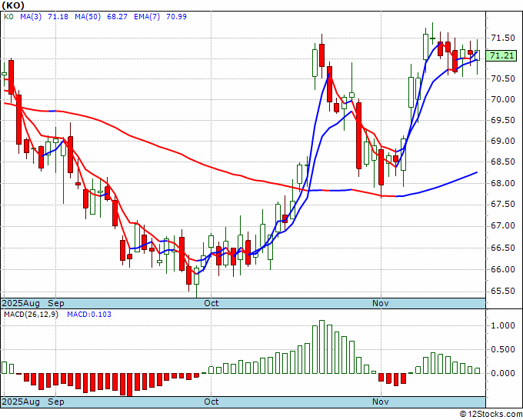The height and width of the screenshot is (420, 523).
Task: Select the EMA(7) legend label
Action: pos(147,17)
